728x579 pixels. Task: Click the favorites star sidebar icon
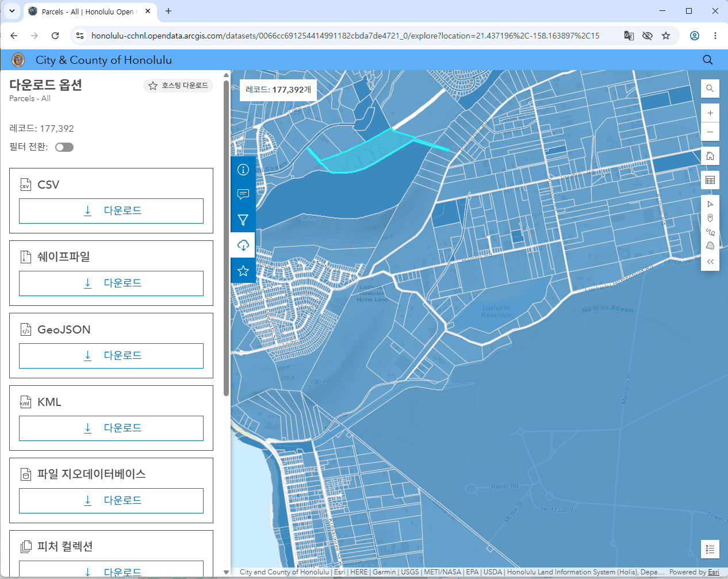point(243,270)
